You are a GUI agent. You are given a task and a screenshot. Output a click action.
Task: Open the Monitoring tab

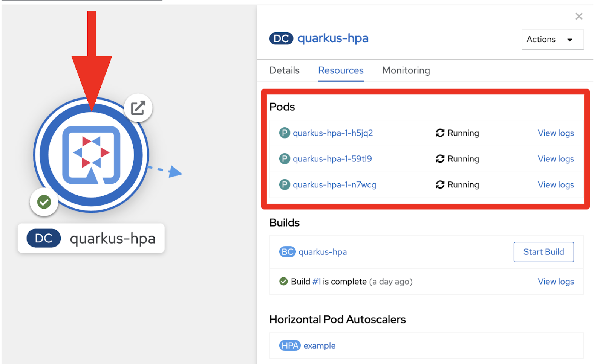pyautogui.click(x=406, y=70)
